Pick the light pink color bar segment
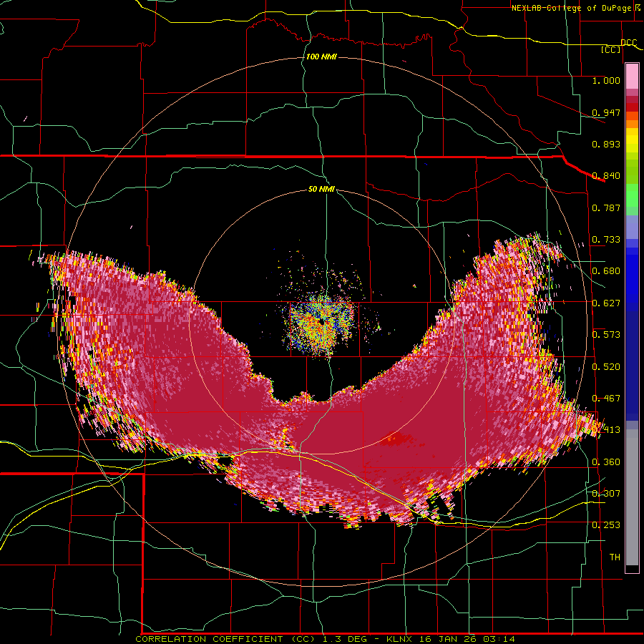Screen dimensions: 644x644 tap(632, 77)
